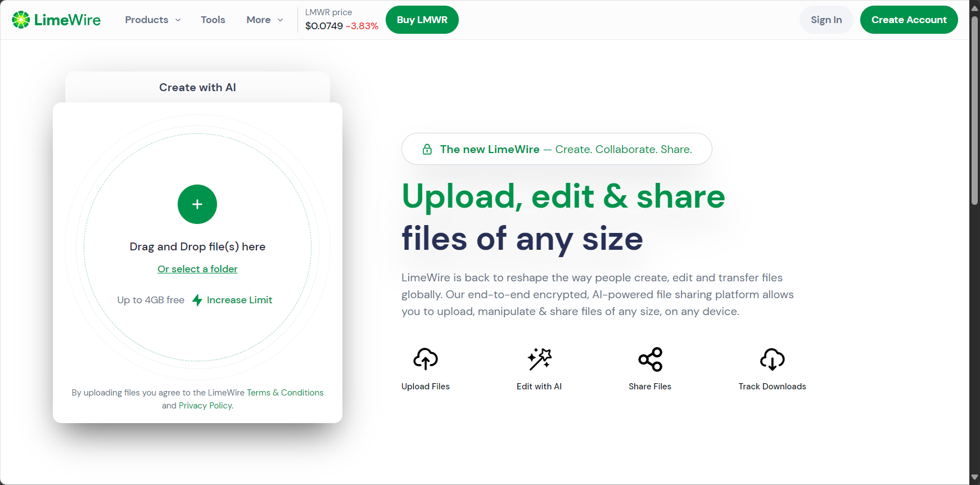Click the Share Files label

(x=650, y=387)
